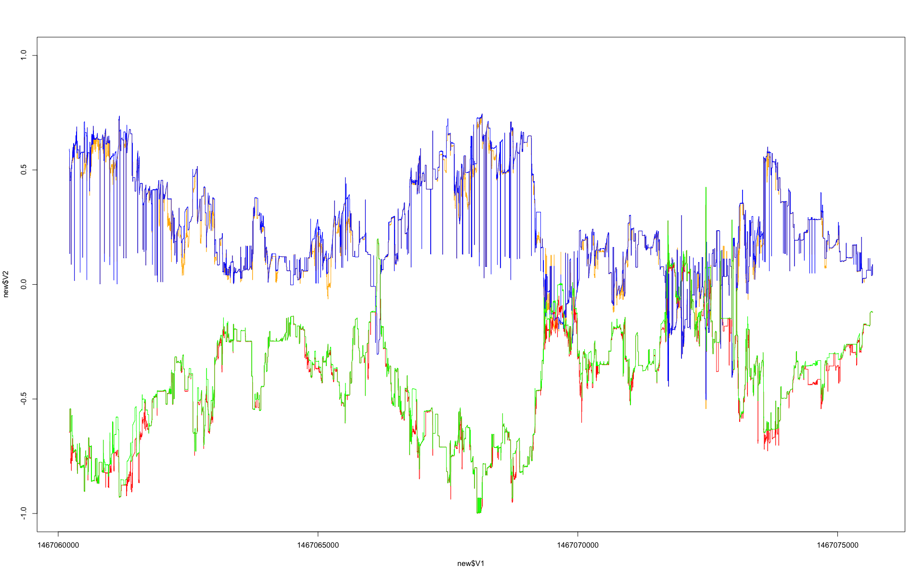This screenshot has width=924, height=578.
Task: Click the tick mark above 1467070000
Action: pyautogui.click(x=577, y=534)
